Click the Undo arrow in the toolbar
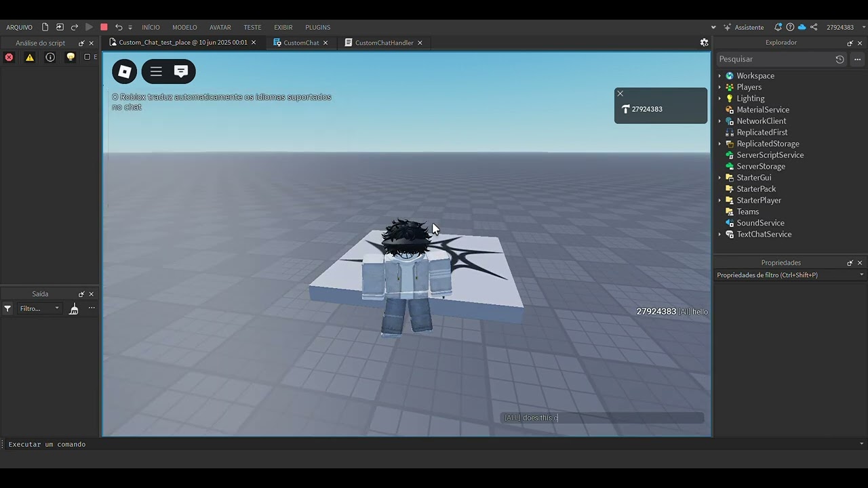The width and height of the screenshot is (868, 488). (x=119, y=27)
